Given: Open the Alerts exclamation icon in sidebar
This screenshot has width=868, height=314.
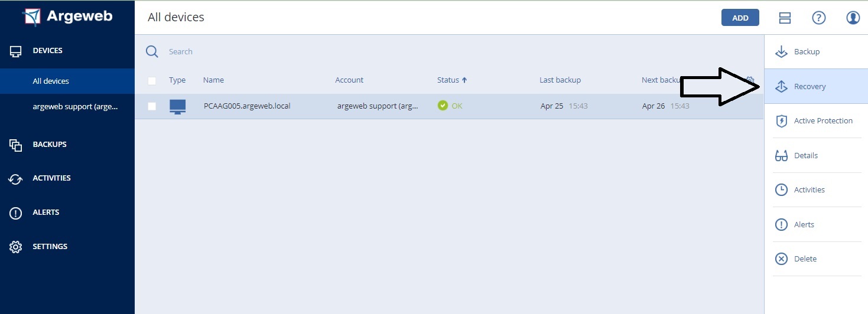Looking at the screenshot, I should 16,212.
